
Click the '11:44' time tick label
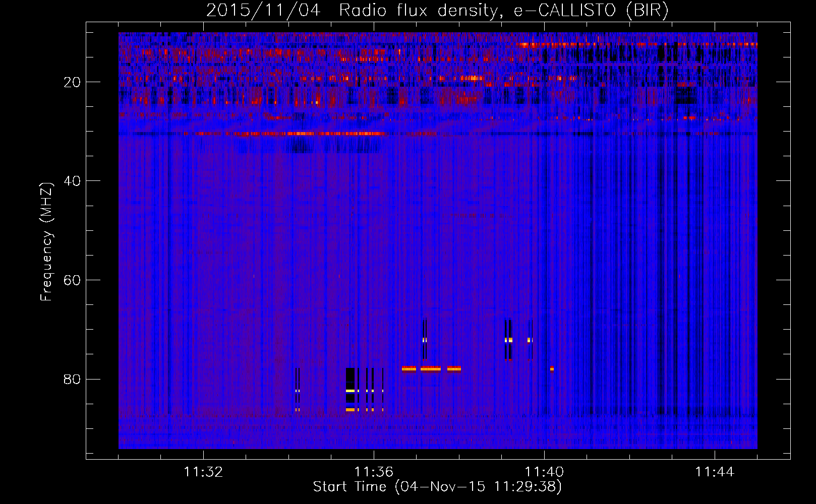click(x=715, y=472)
